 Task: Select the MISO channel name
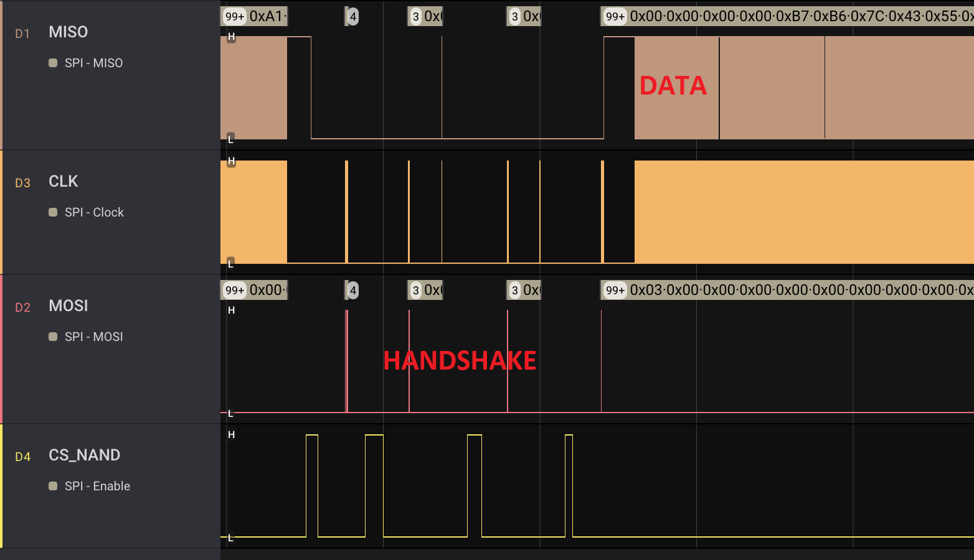69,32
